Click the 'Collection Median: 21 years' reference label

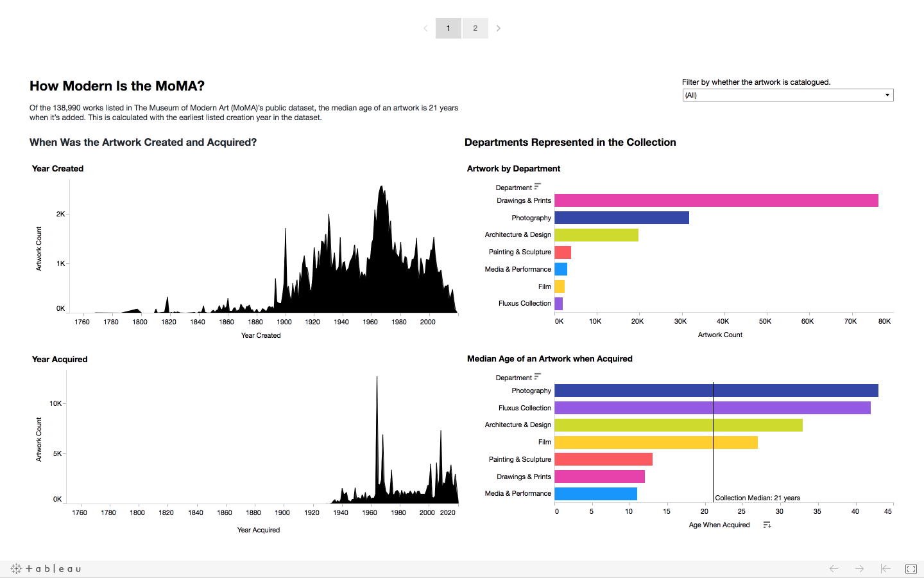click(758, 498)
